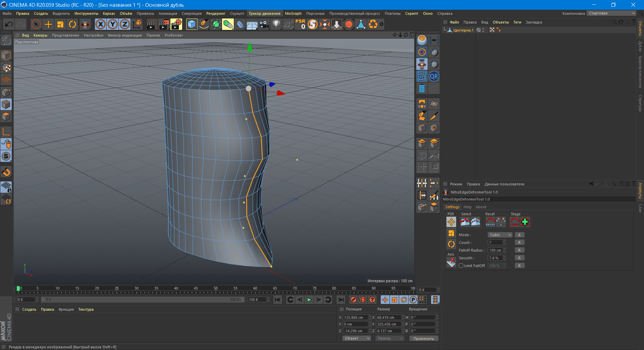Click the green plus Stage icon
Viewport: 644px width, 350px height.
click(525, 222)
